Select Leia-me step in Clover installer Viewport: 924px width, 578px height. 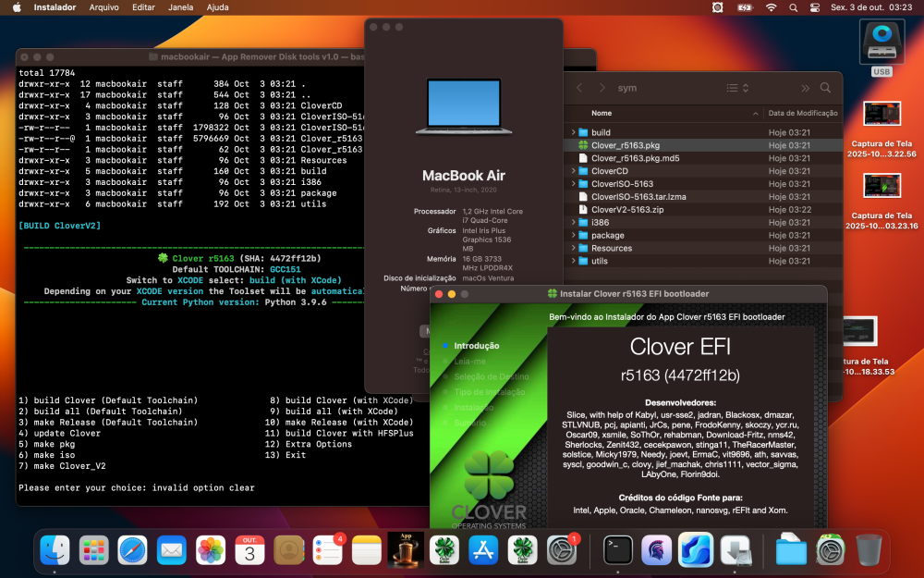469,361
